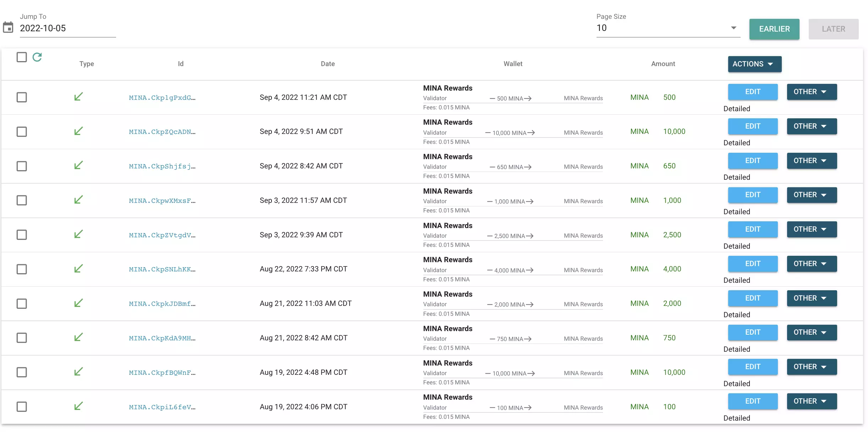Click incoming arrow icon for Sep 3 9:39 AM row
The image size is (868, 432).
tap(78, 234)
